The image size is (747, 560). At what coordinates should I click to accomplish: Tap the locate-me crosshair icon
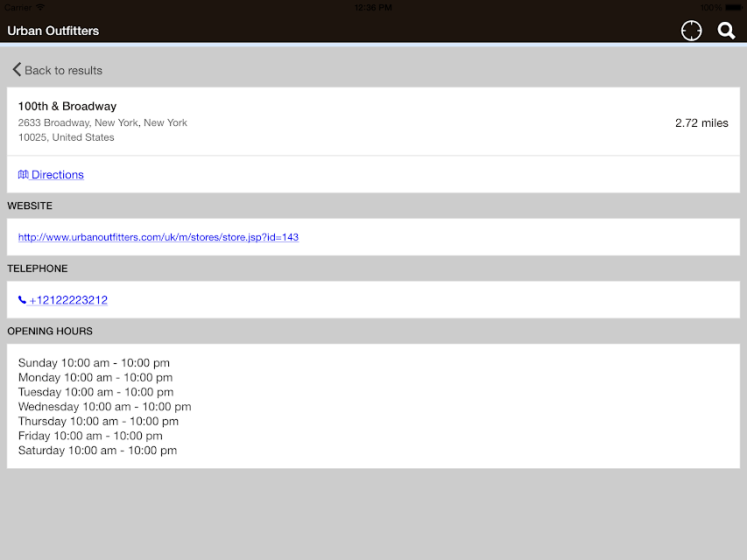691,31
